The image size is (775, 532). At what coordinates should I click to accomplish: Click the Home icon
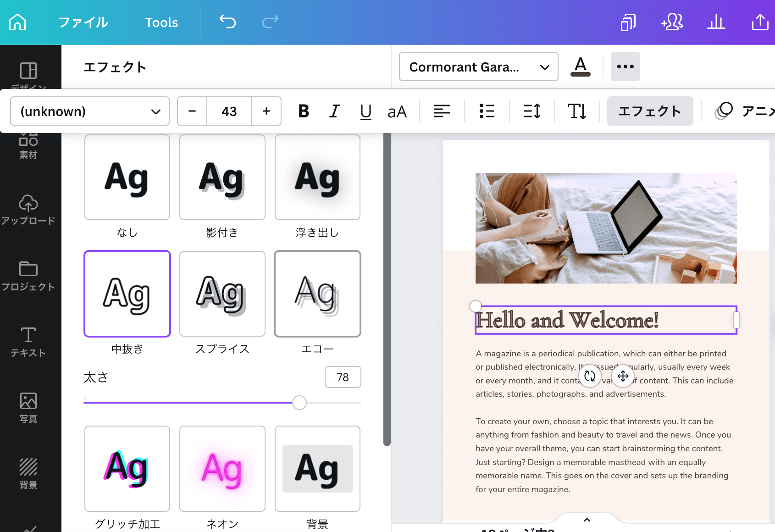pos(17,22)
